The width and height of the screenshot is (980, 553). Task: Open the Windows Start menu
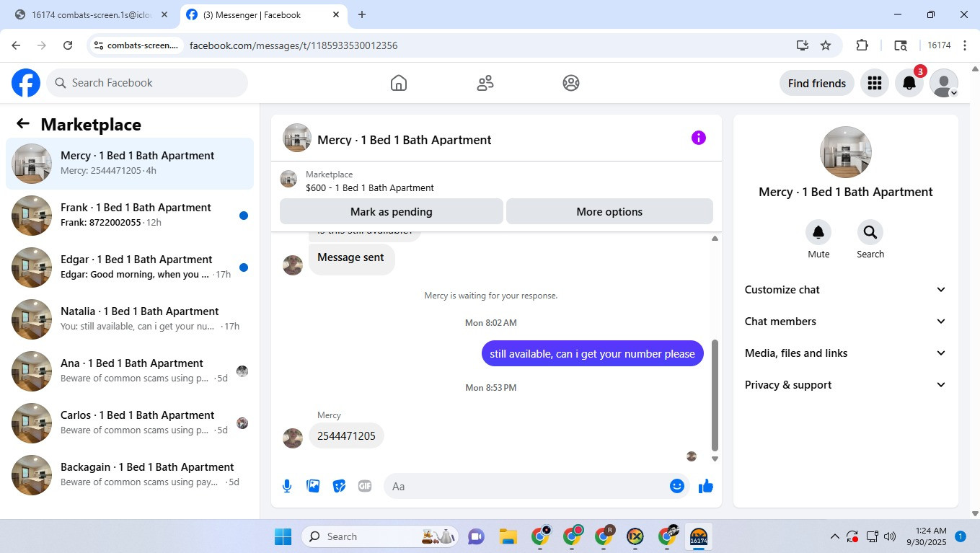pyautogui.click(x=283, y=536)
